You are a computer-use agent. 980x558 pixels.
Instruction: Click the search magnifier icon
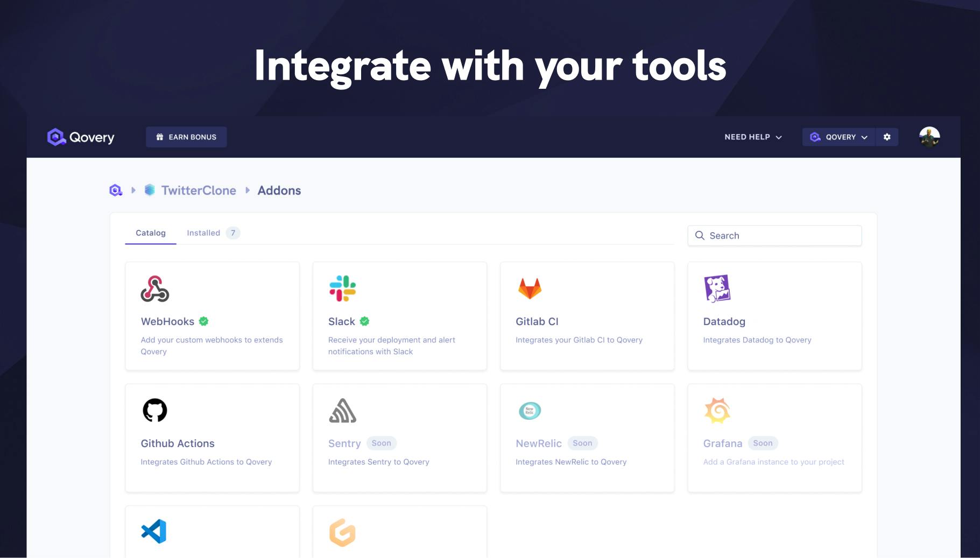700,236
